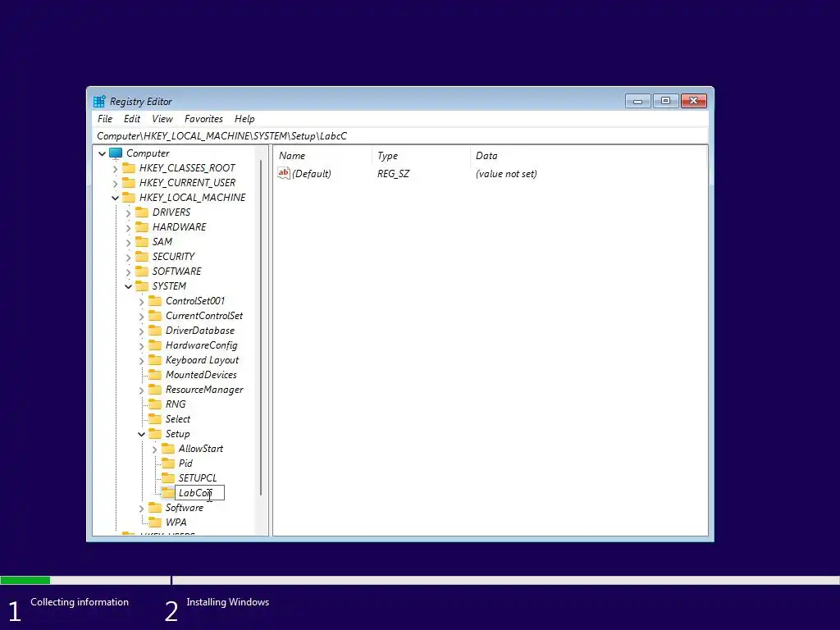This screenshot has width=840, height=630.
Task: Click the MountedDevices folder icon
Action: 155,374
